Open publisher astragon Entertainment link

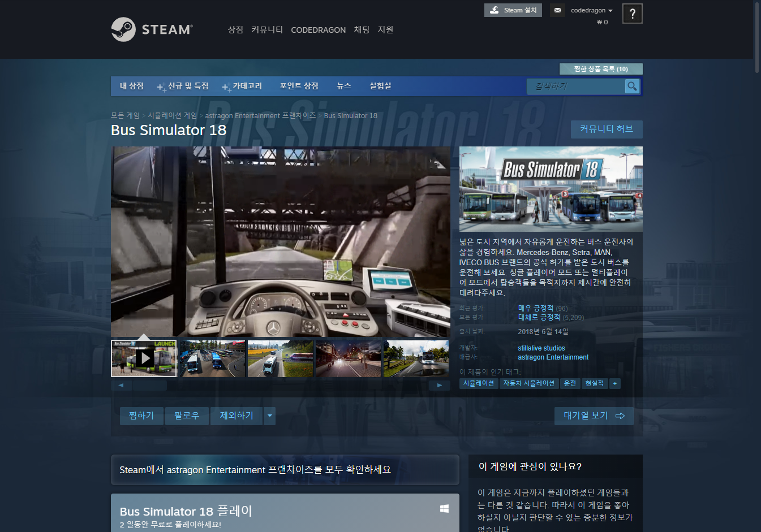[553, 357]
